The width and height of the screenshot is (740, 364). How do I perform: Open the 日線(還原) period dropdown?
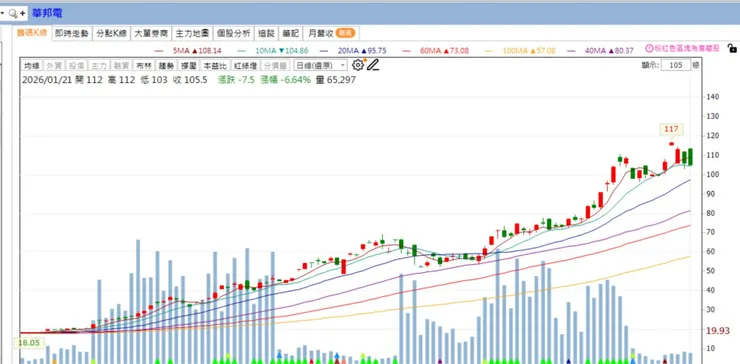[x=320, y=65]
